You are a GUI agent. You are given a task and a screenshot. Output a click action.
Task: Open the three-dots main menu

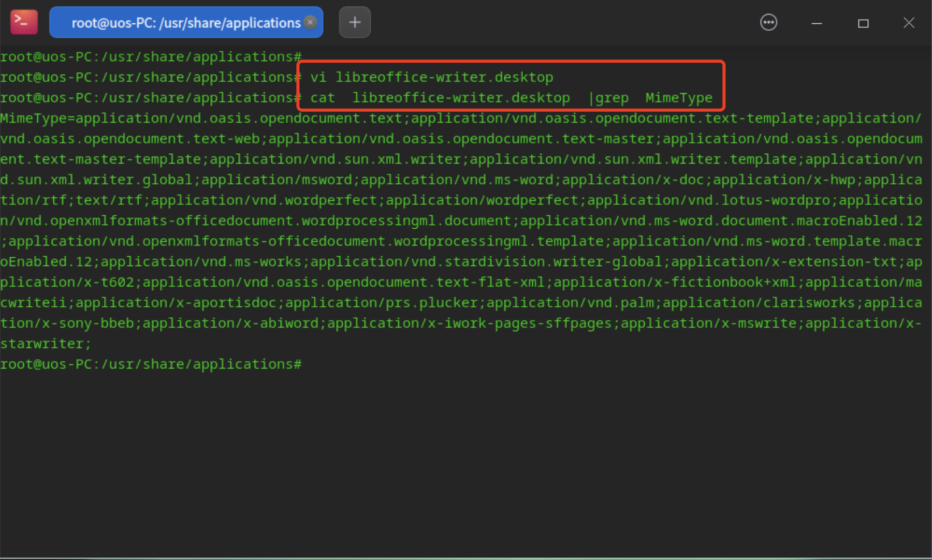pos(768,23)
